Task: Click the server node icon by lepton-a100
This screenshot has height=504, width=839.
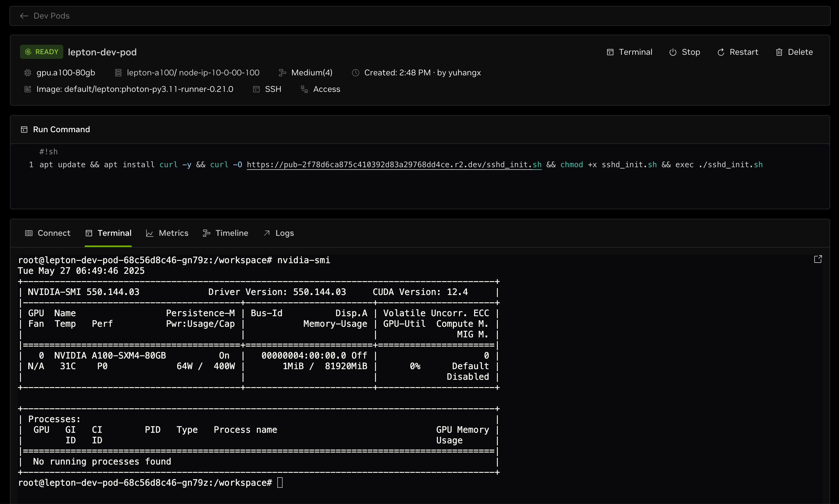Action: pos(118,73)
